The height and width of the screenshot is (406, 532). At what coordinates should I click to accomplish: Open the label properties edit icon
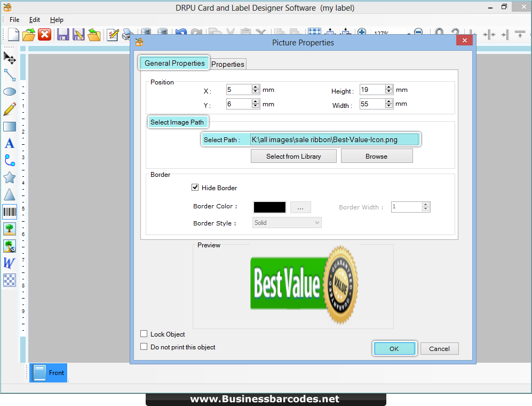113,34
